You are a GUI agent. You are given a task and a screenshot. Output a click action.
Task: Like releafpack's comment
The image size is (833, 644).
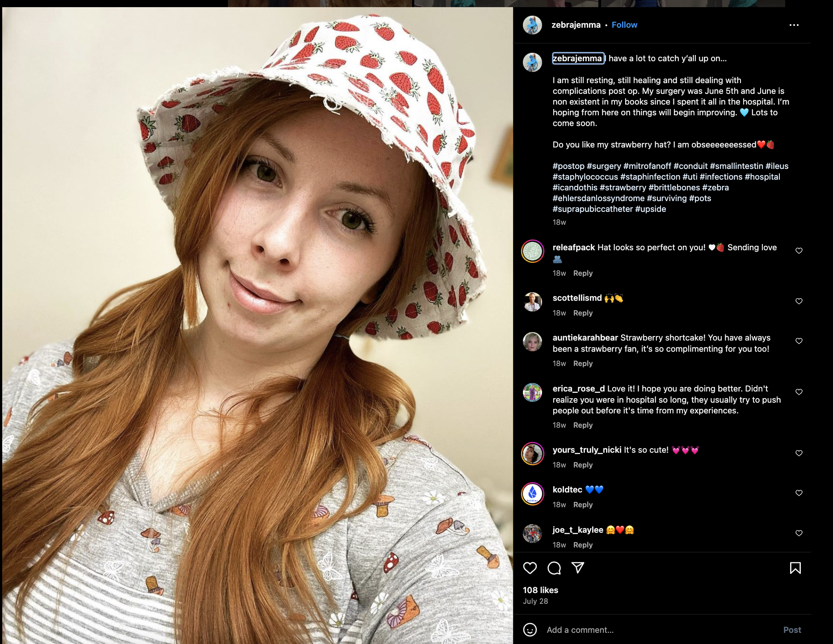click(x=799, y=251)
